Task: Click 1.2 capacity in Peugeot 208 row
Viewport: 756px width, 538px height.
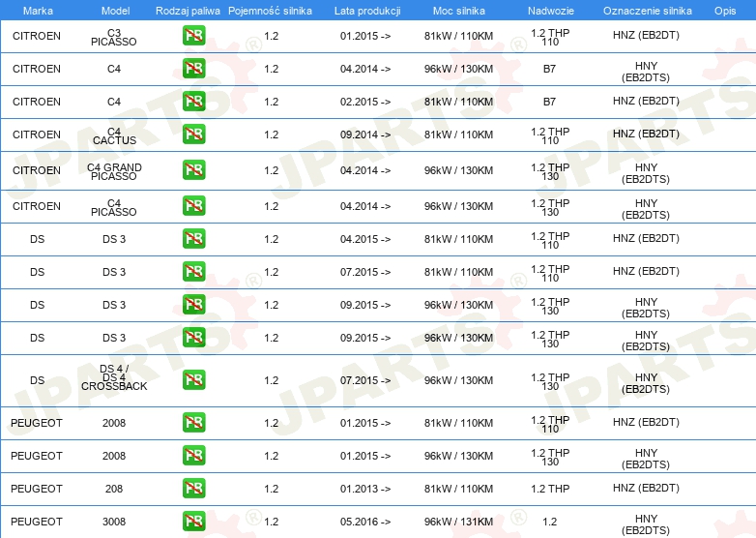Action: click(x=271, y=489)
